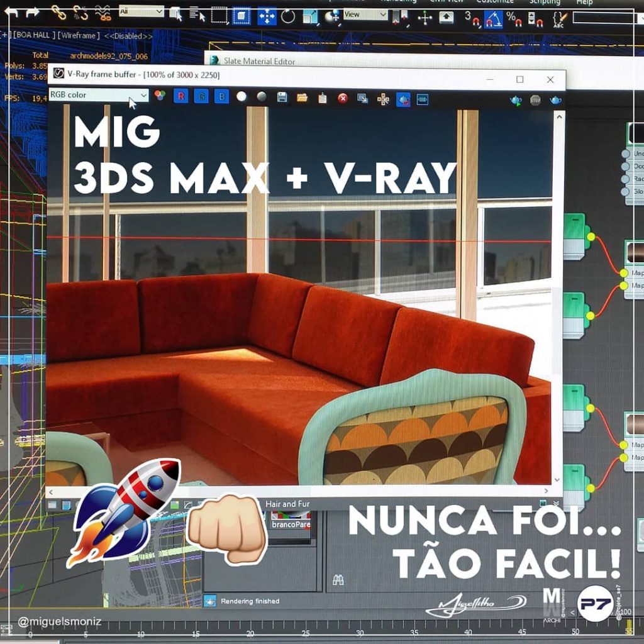This screenshot has height=644, width=644.
Task: Click frame buffer horizontal scrollbar right arrow
Action: (546, 491)
